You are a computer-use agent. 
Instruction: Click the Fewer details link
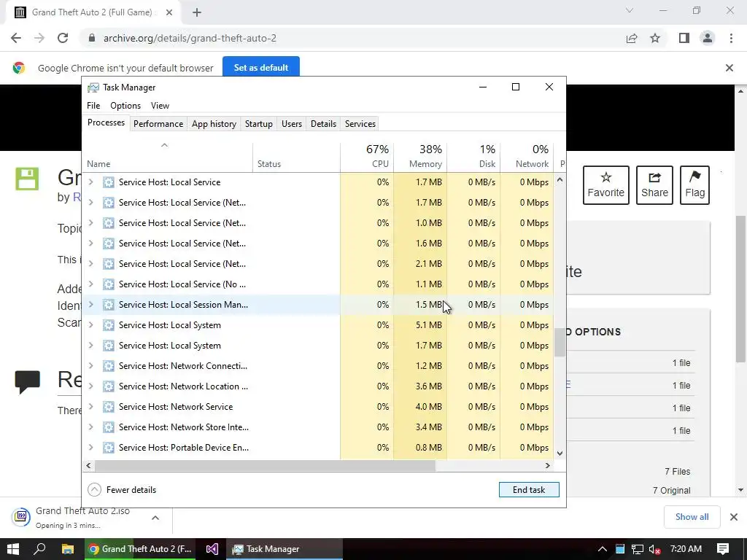[131, 489]
